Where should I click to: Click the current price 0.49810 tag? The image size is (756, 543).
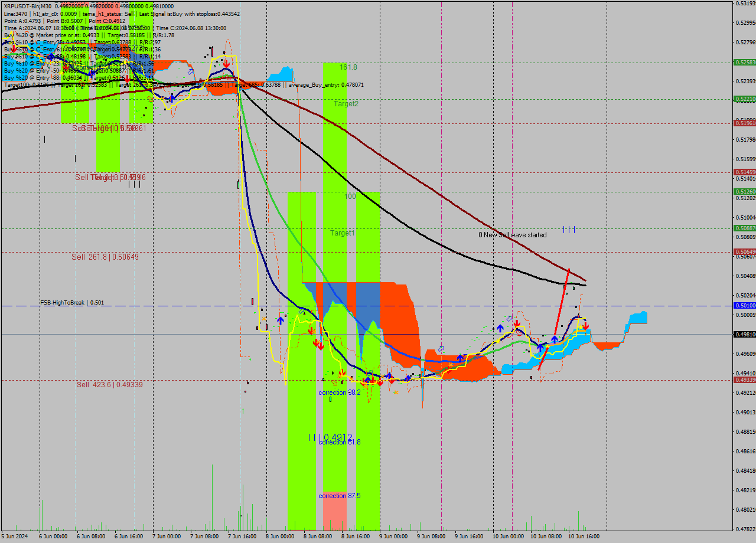pyautogui.click(x=744, y=334)
